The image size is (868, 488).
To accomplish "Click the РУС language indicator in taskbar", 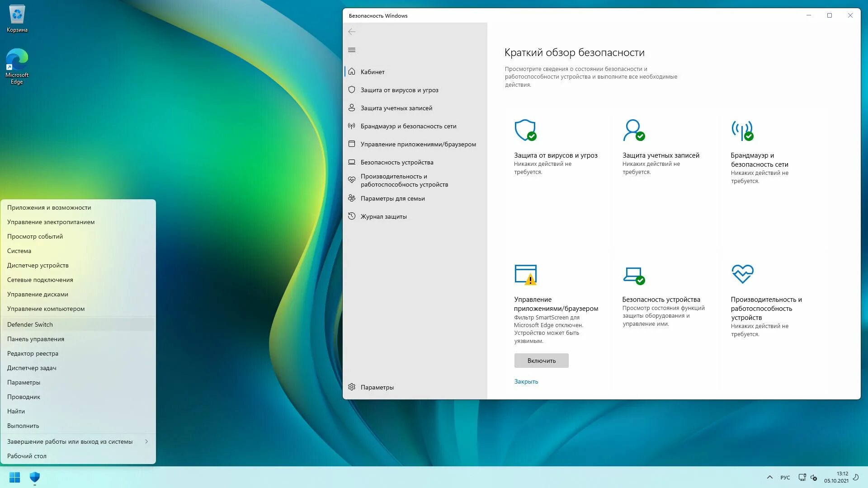I will (785, 477).
